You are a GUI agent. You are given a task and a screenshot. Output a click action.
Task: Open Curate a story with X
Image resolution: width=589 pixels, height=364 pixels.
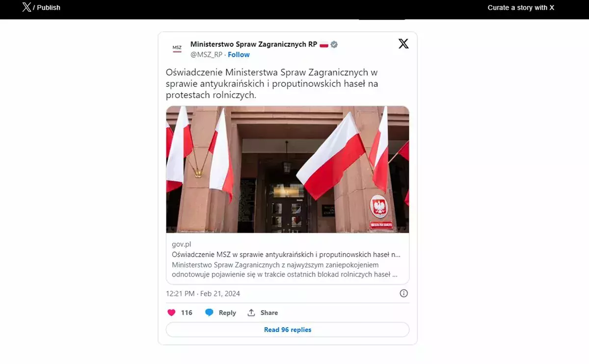(x=521, y=7)
